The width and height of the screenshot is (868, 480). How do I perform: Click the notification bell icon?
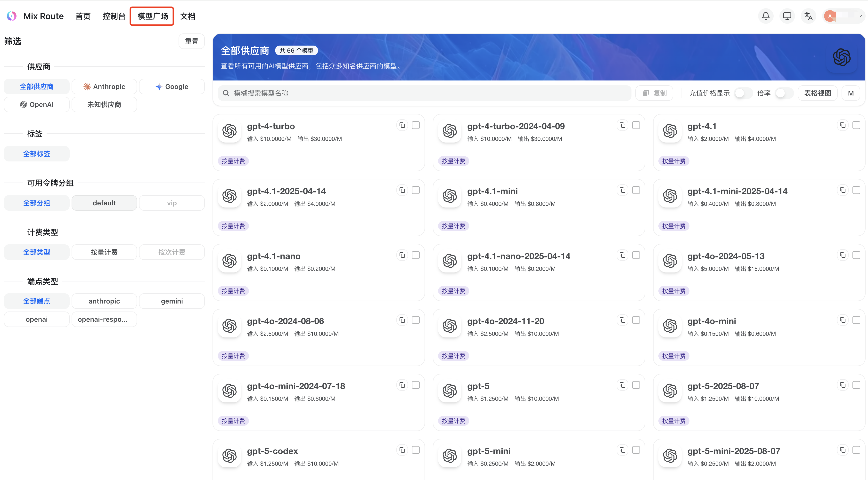[x=766, y=16]
